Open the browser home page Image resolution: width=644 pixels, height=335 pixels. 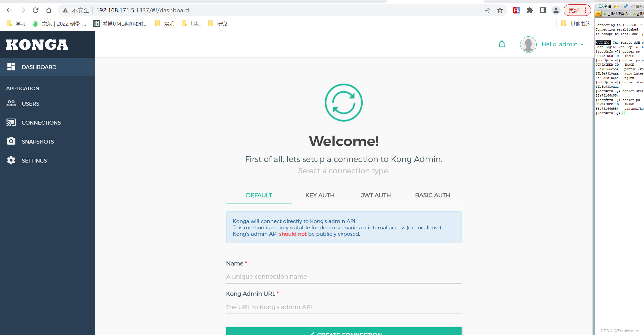click(49, 10)
